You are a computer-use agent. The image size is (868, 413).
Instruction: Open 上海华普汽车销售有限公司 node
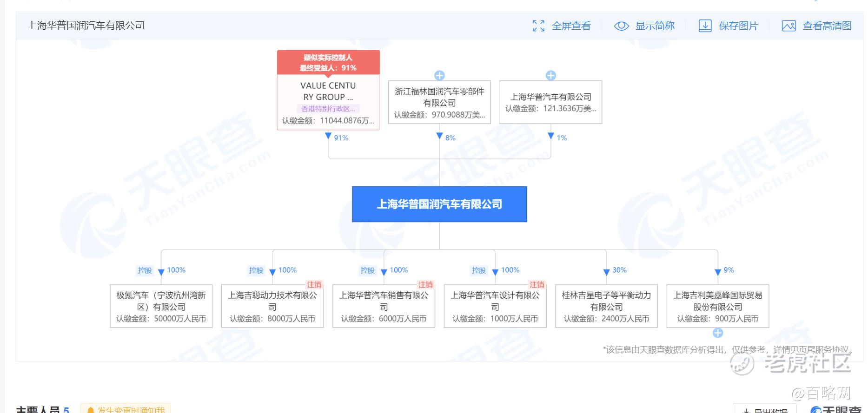(x=384, y=306)
